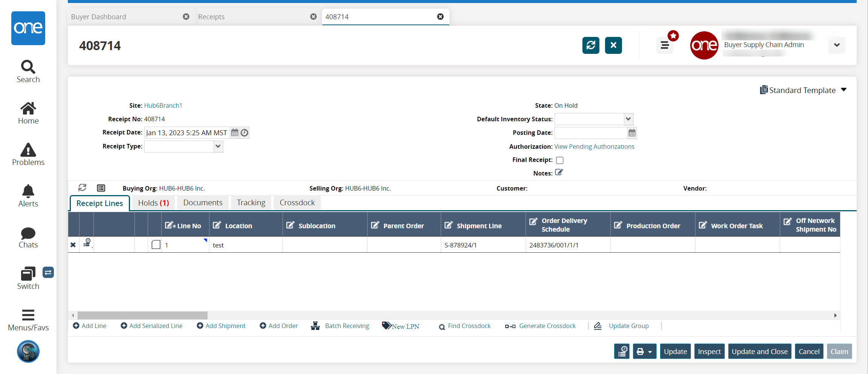Click Add Serialized Line
The image size is (868, 374).
pos(151,326)
